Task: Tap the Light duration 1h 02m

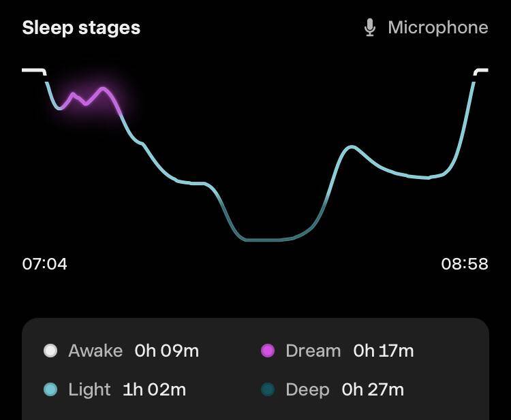Action: [x=154, y=389]
